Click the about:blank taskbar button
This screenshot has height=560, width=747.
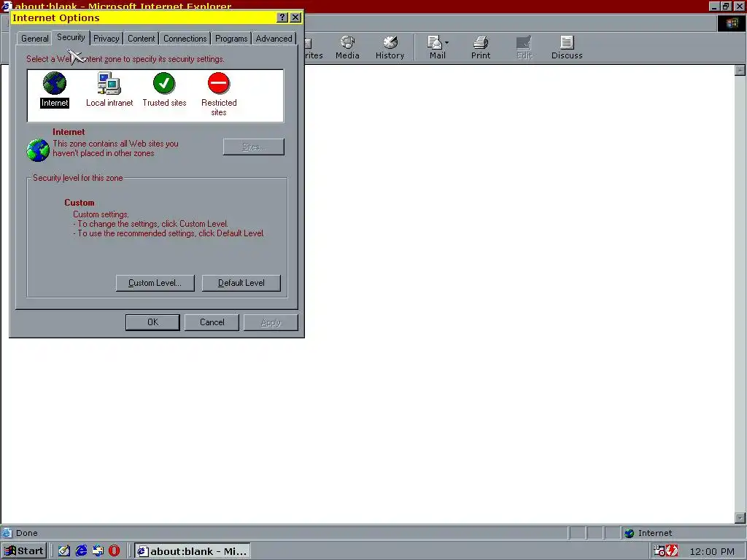pyautogui.click(x=192, y=551)
